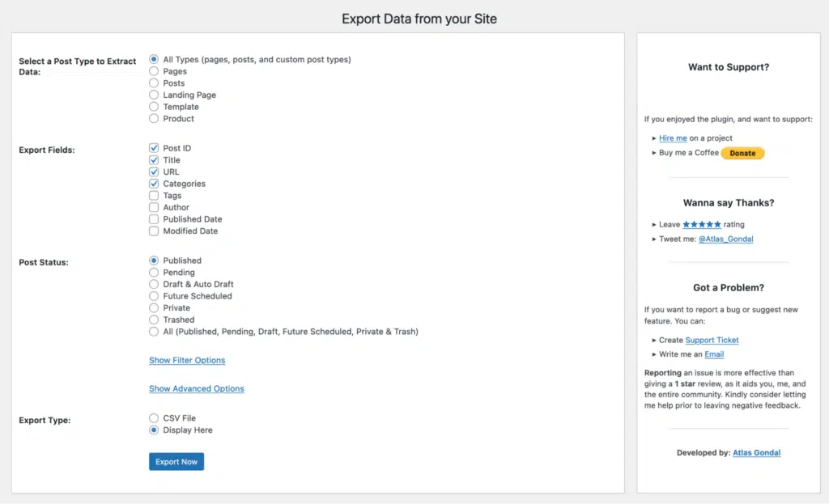Check the Modified Date field
Viewport: 829px width, 504px height.
coord(154,231)
